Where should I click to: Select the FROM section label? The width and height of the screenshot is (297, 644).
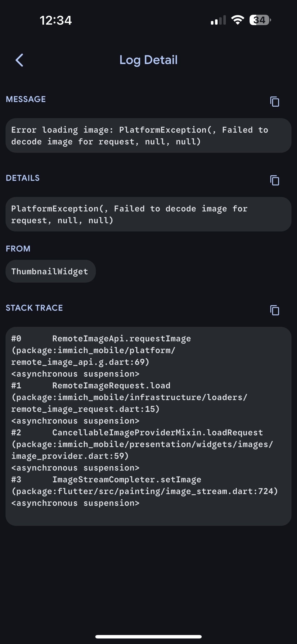pyautogui.click(x=18, y=249)
